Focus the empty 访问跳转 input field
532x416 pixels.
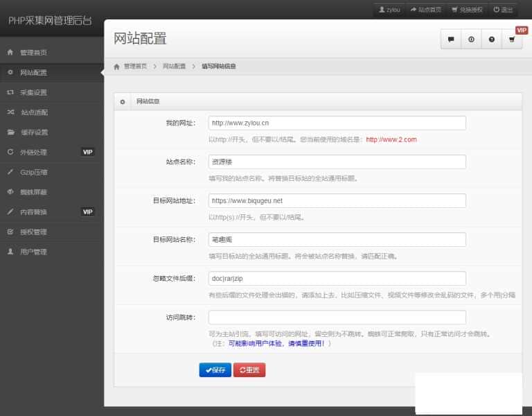(x=337, y=317)
